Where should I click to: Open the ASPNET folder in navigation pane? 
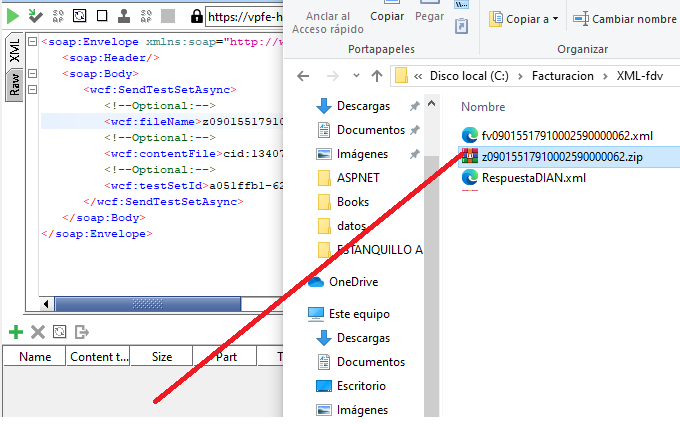coord(358,177)
